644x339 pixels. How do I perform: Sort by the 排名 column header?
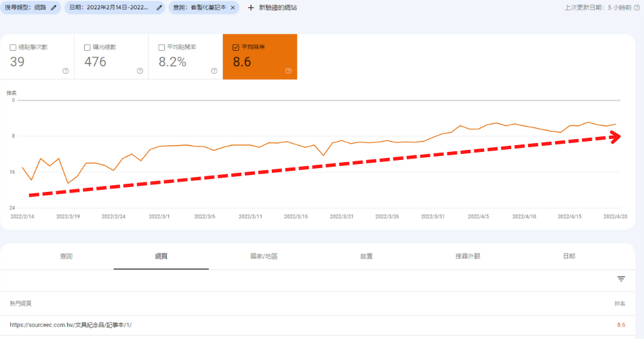(620, 304)
